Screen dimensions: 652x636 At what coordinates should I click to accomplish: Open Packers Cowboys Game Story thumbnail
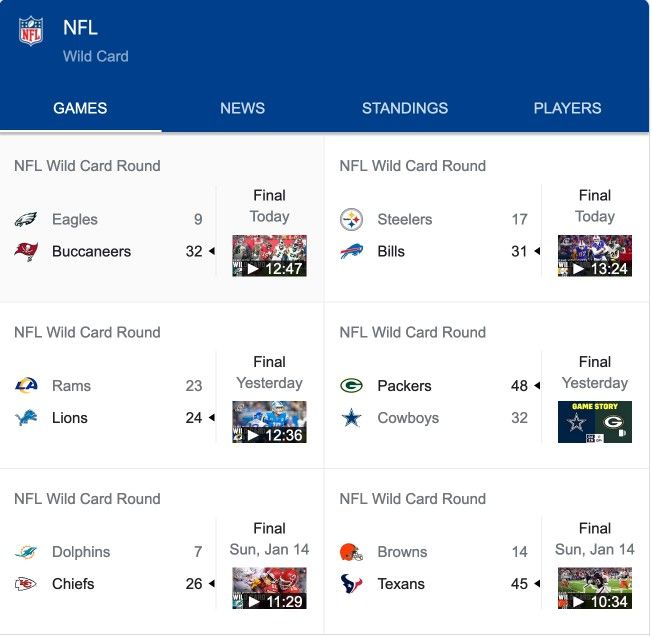[595, 422]
